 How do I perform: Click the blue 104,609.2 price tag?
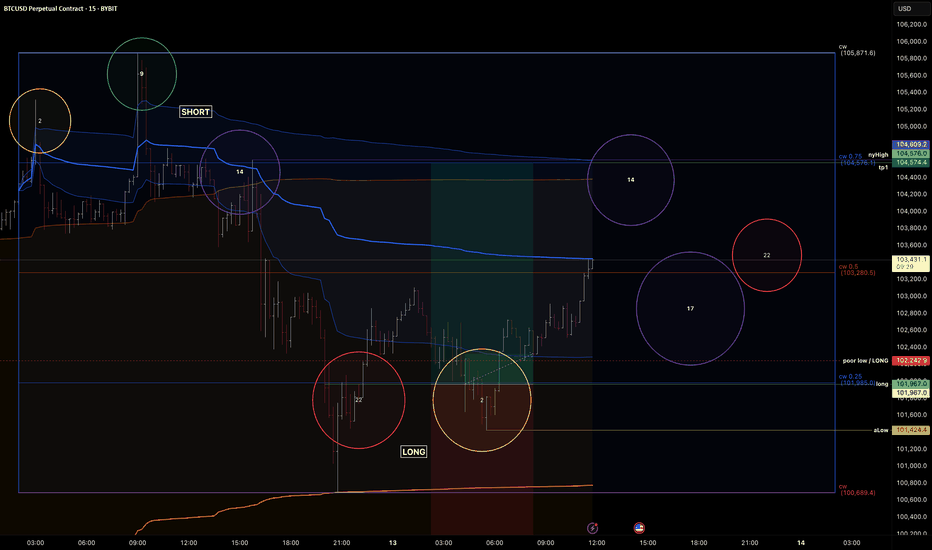click(x=911, y=144)
